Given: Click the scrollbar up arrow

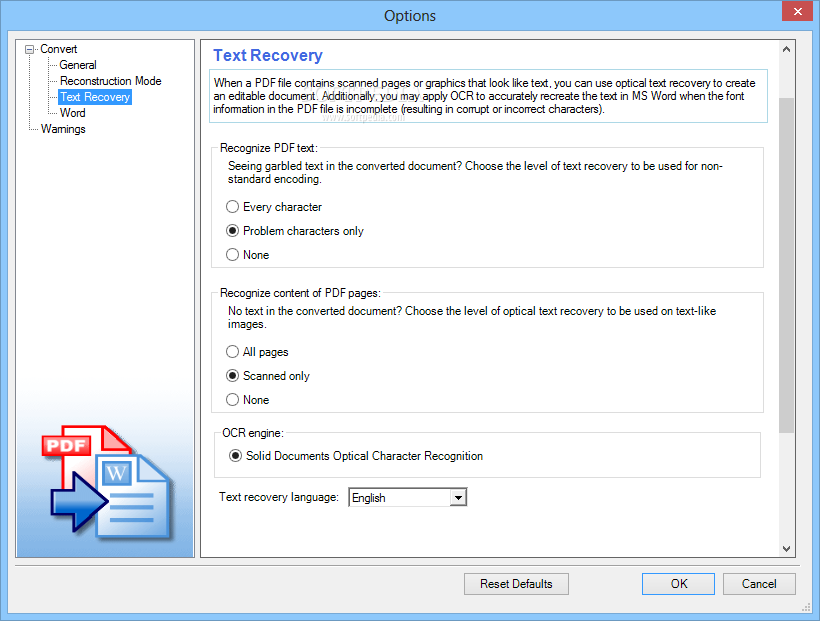Looking at the screenshot, I should (786, 49).
